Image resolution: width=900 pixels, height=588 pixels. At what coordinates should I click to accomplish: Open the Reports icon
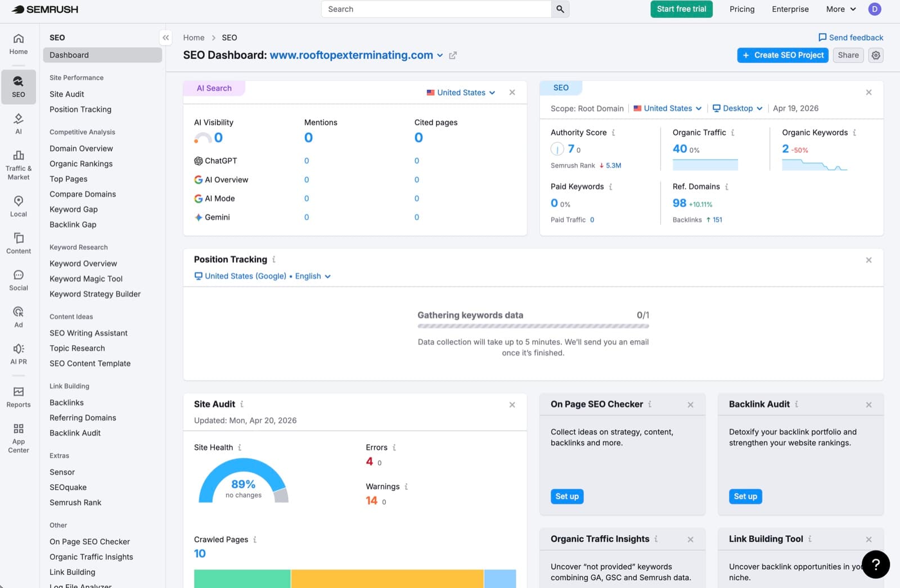point(19,397)
